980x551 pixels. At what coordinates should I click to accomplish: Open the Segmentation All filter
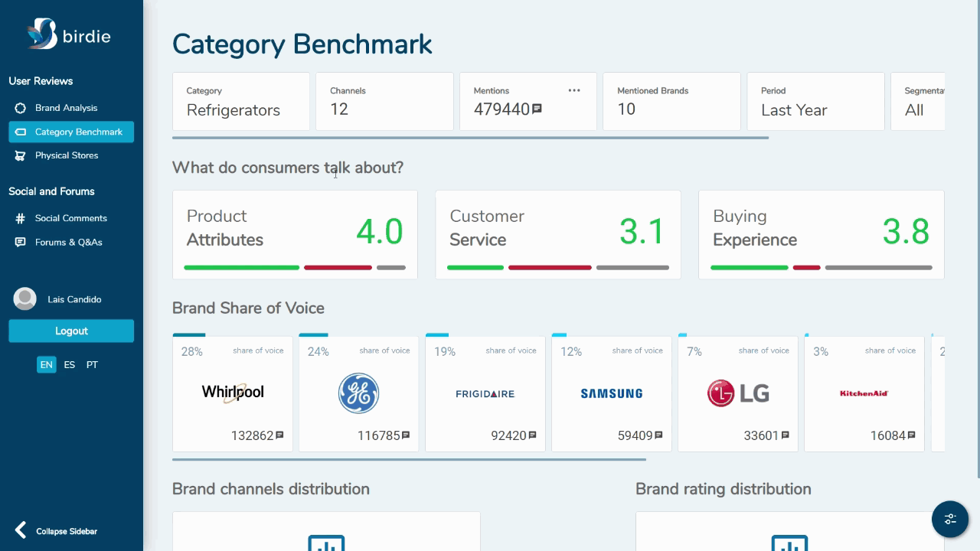(918, 102)
